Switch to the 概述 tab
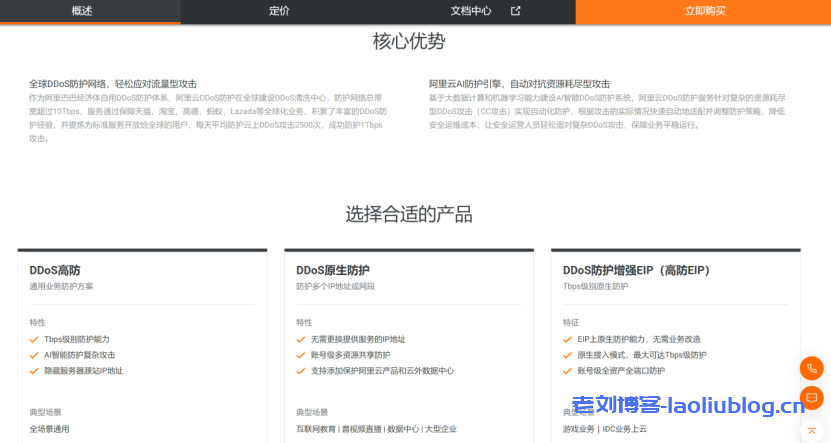 (x=82, y=11)
